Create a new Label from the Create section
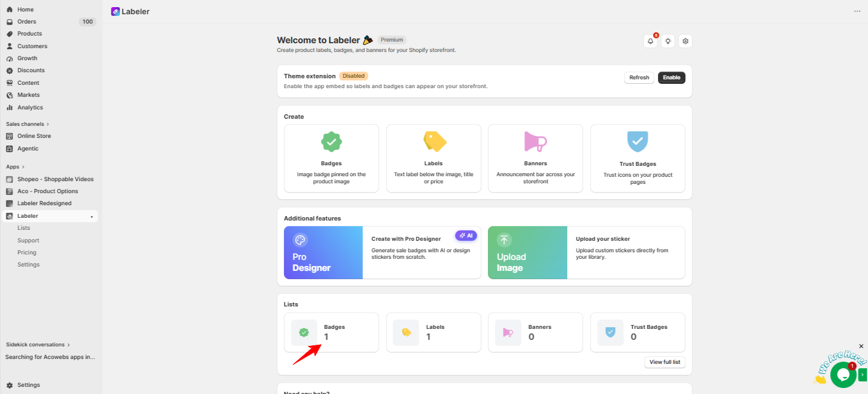The width and height of the screenshot is (868, 394). tap(434, 159)
